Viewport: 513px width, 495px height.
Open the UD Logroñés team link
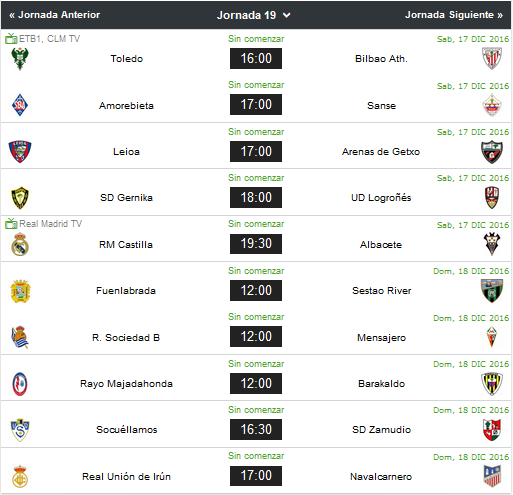pyautogui.click(x=381, y=198)
